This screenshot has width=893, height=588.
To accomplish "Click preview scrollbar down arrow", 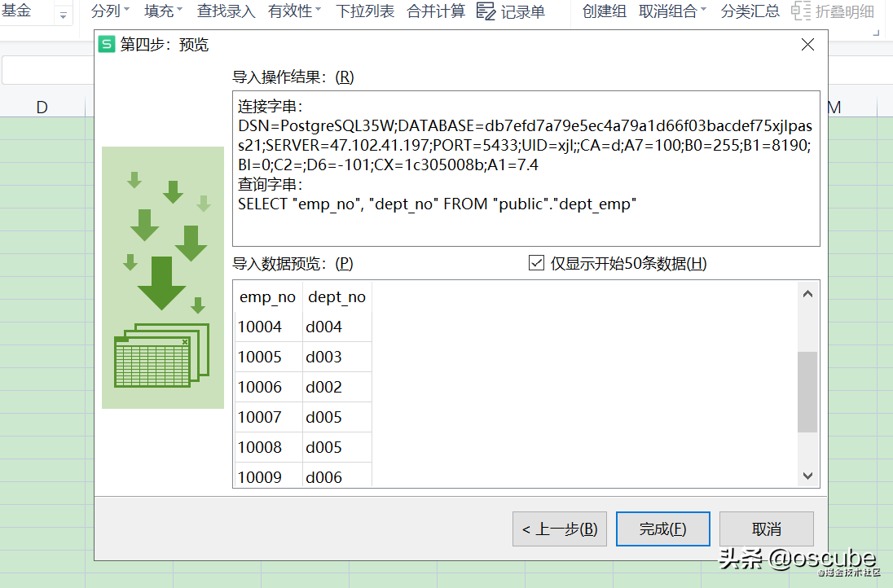I will point(807,476).
